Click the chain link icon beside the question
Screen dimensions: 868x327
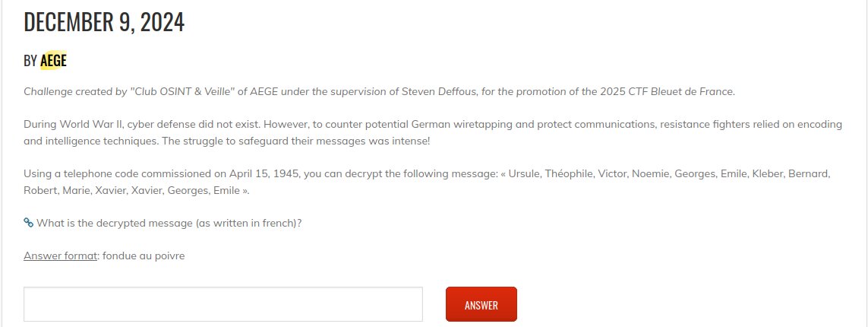29,223
